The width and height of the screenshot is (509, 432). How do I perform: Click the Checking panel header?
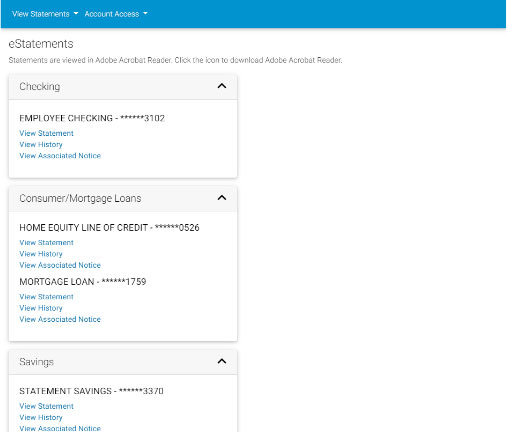[123, 87]
